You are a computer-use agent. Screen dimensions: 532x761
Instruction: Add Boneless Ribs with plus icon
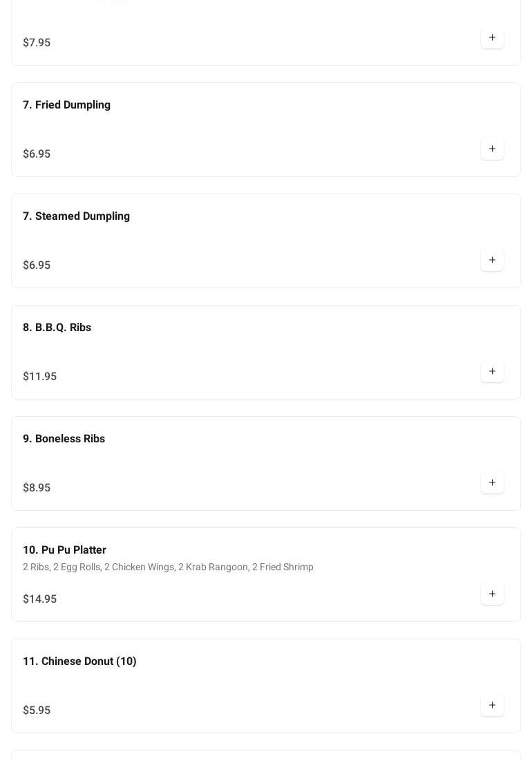tap(492, 482)
